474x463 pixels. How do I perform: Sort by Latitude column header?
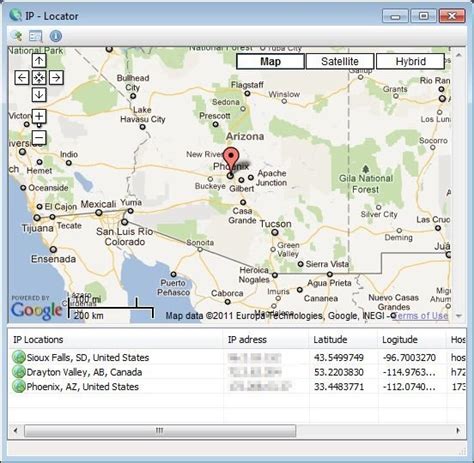tap(343, 340)
